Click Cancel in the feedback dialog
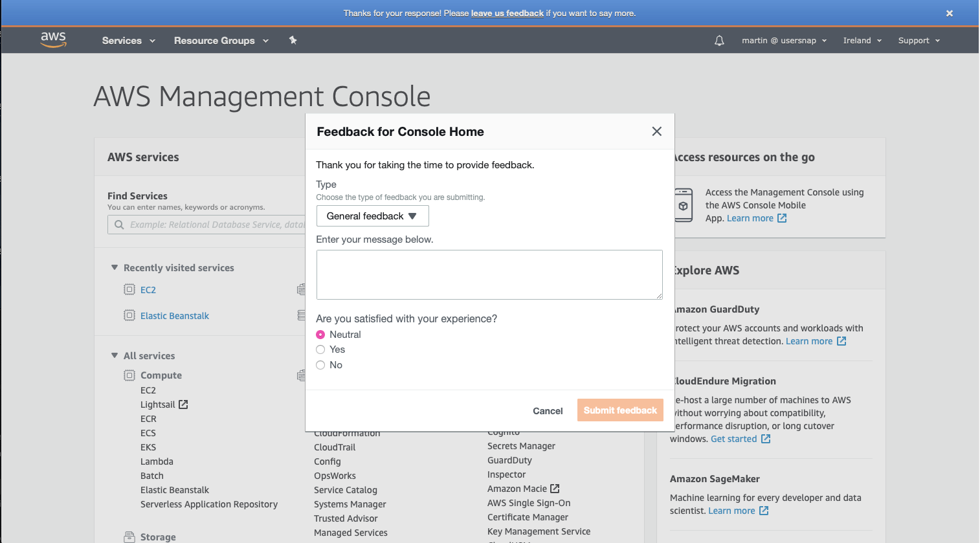980x543 pixels. [x=548, y=411]
